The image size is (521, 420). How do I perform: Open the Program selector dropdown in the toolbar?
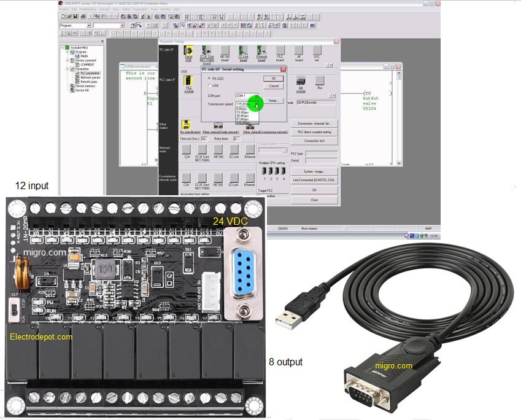[x=88, y=25]
